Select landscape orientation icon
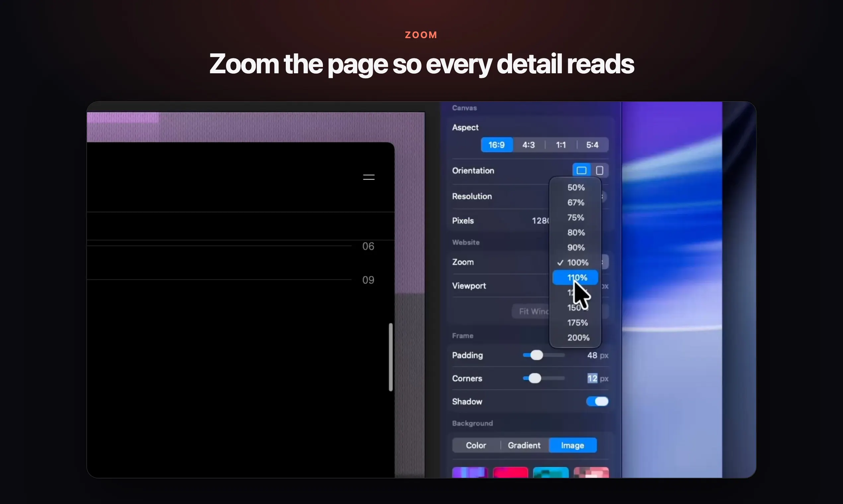The width and height of the screenshot is (843, 504). (581, 170)
